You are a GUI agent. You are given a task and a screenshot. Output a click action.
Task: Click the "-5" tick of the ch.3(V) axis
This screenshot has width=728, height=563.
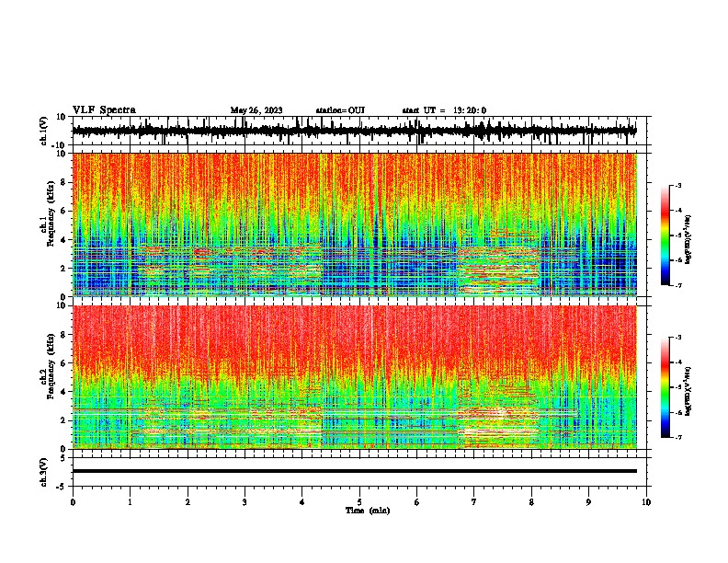pos(63,487)
